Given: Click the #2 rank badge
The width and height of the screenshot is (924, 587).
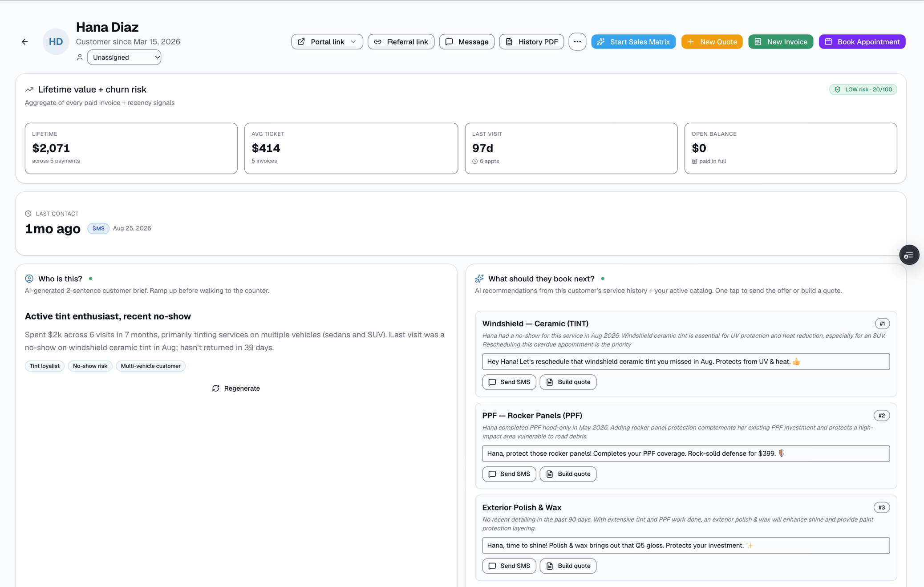Looking at the screenshot, I should tap(882, 416).
